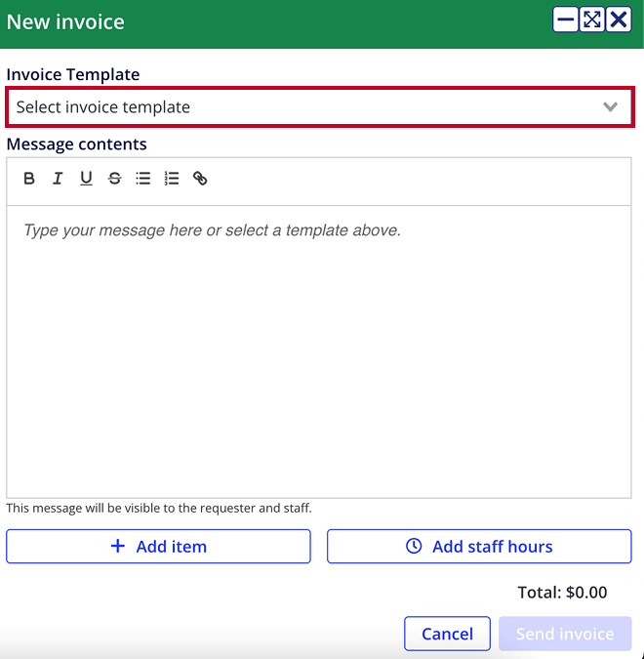Screen dimensions: 644x659
Task: Minimize the New invoice dialog
Action: (x=565, y=20)
